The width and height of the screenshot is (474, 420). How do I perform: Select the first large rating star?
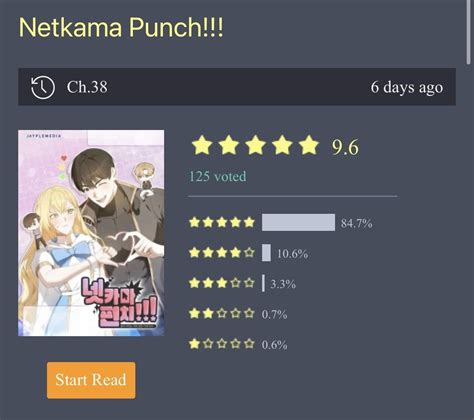coord(202,145)
